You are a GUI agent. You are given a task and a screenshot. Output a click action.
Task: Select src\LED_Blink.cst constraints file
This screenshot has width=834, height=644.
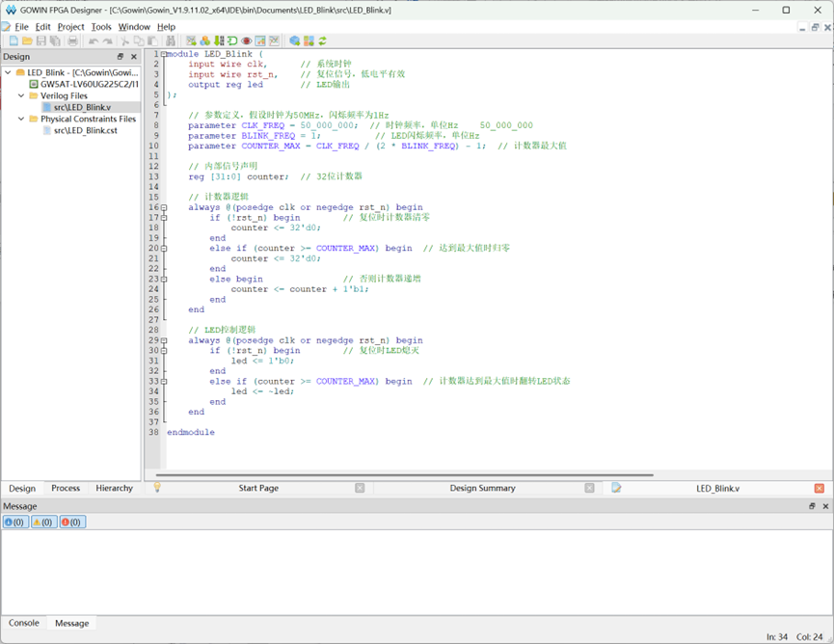(85, 130)
